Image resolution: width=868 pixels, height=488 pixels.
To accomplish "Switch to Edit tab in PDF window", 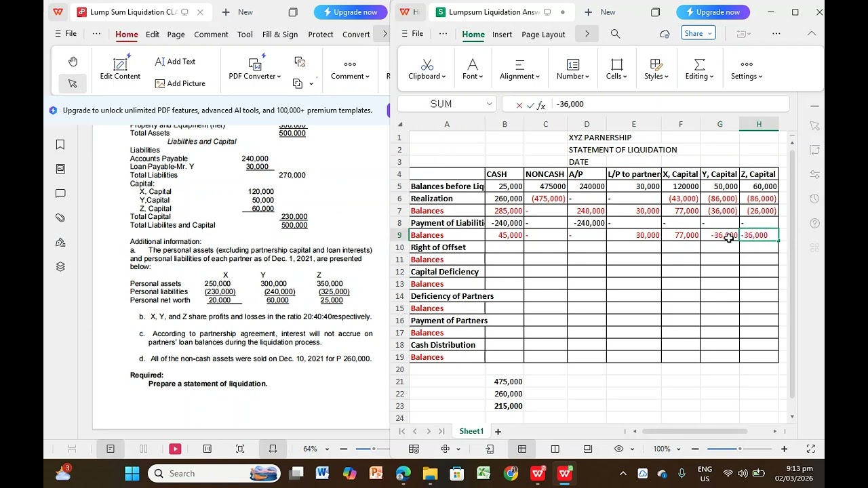I will pos(153,35).
